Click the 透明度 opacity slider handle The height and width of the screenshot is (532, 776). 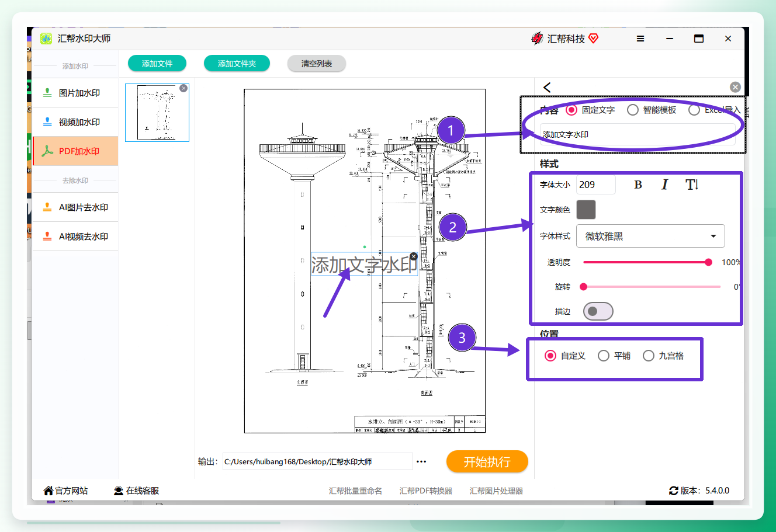[x=709, y=262]
